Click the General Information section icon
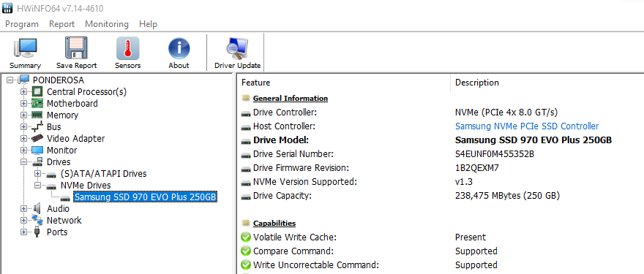 [246, 99]
